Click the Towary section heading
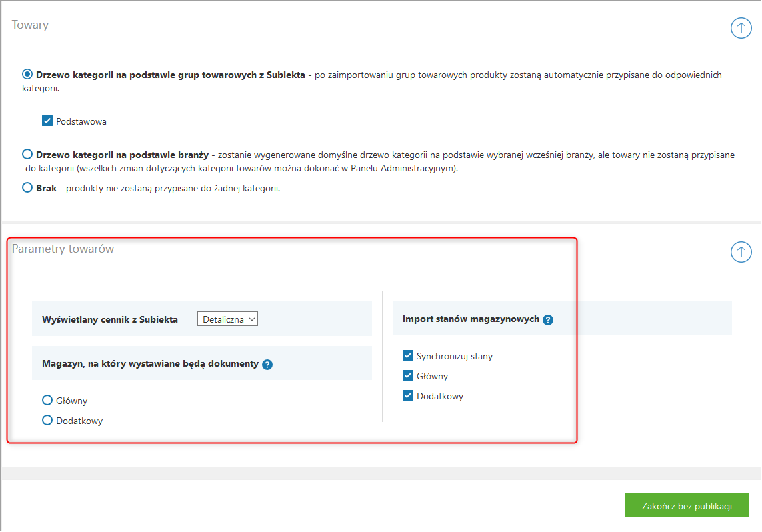 (30, 25)
